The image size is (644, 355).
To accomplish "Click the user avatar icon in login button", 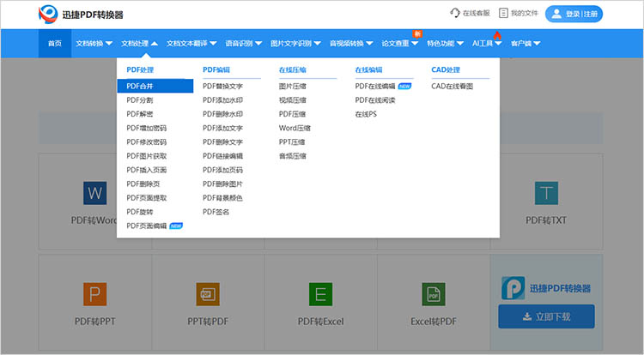I will [x=556, y=14].
